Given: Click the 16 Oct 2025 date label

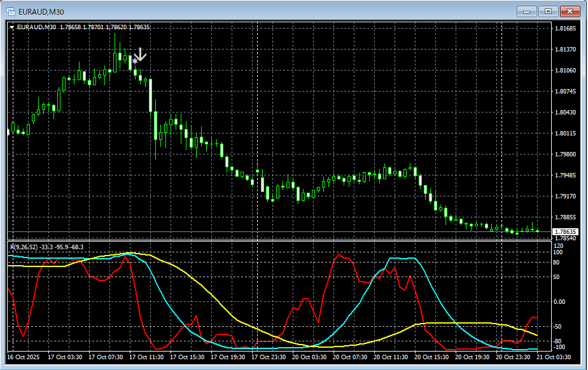Looking at the screenshot, I should 23,357.
